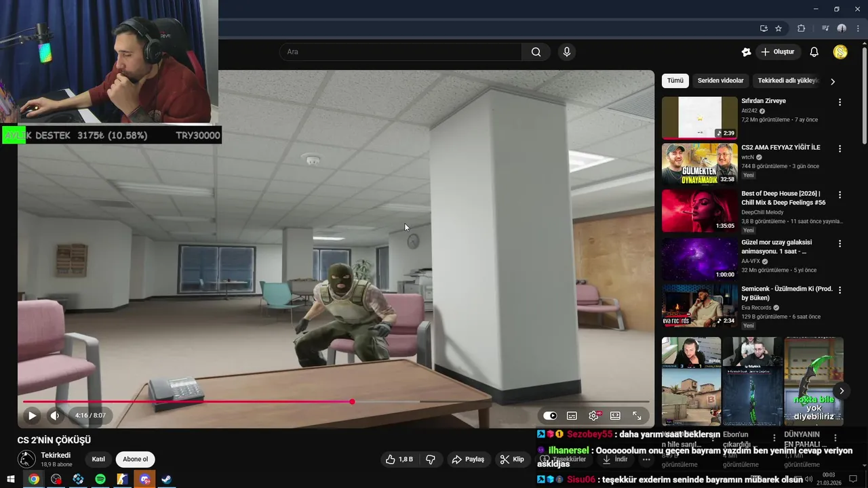Open options for 'Semicenk - Üzülmedim Ki'

pyautogui.click(x=840, y=290)
